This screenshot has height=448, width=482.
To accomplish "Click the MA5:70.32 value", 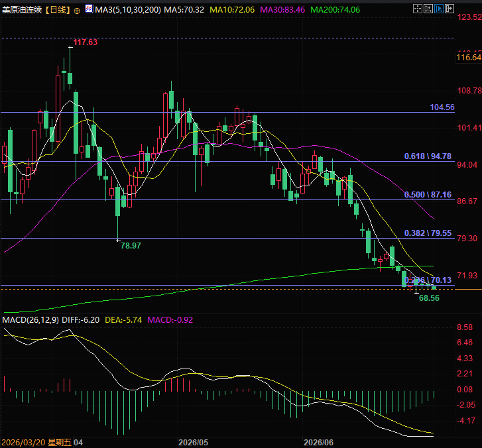I will [184, 10].
